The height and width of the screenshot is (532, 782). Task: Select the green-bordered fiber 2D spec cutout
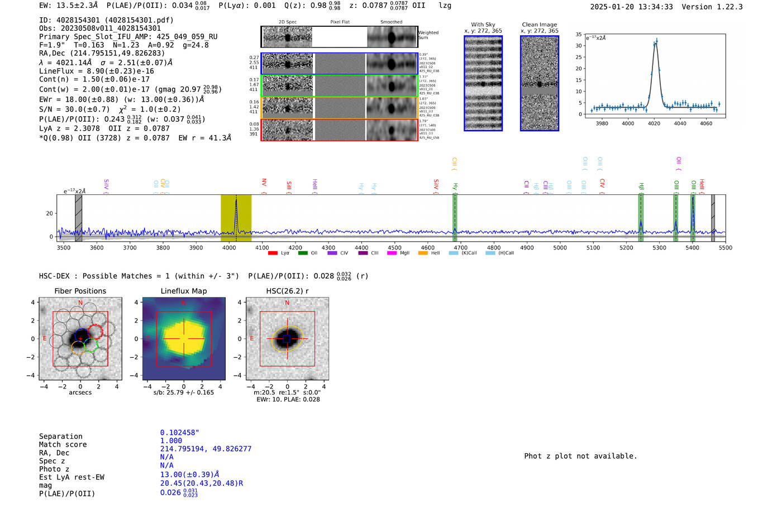(339, 86)
